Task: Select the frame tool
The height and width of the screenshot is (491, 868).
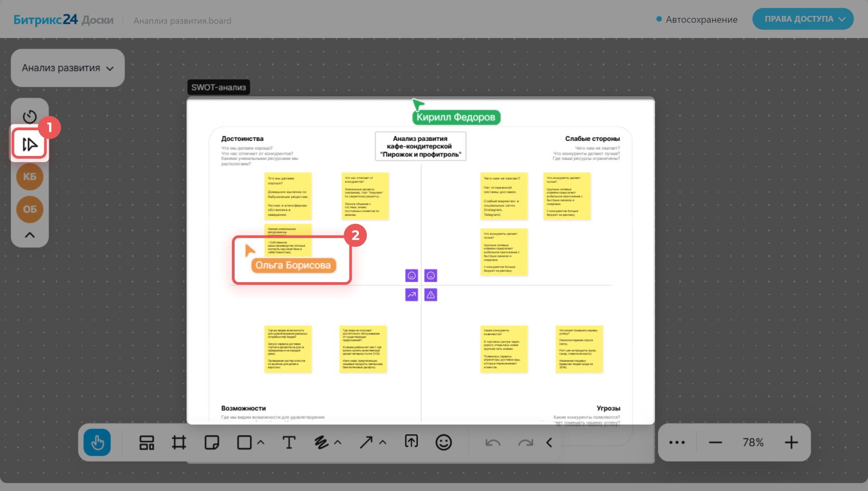Action: click(179, 442)
